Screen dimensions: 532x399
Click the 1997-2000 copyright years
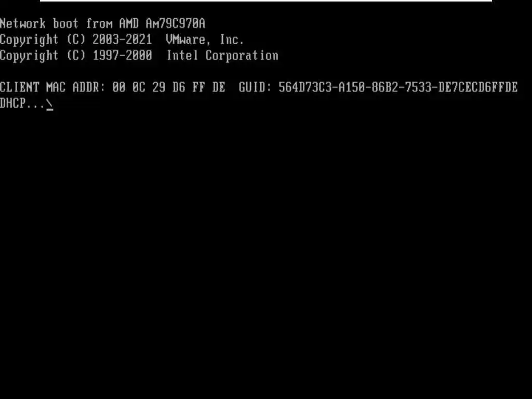click(122, 56)
